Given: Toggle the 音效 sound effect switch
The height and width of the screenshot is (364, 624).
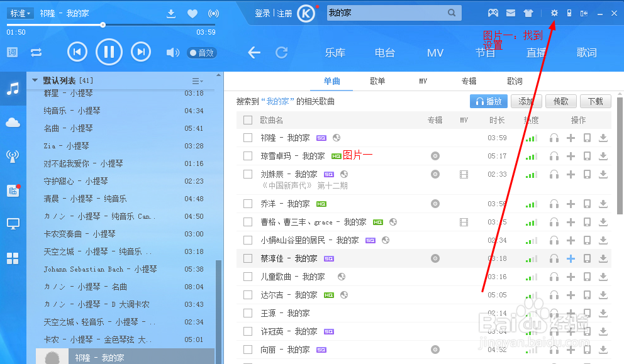Looking at the screenshot, I should click(x=202, y=53).
